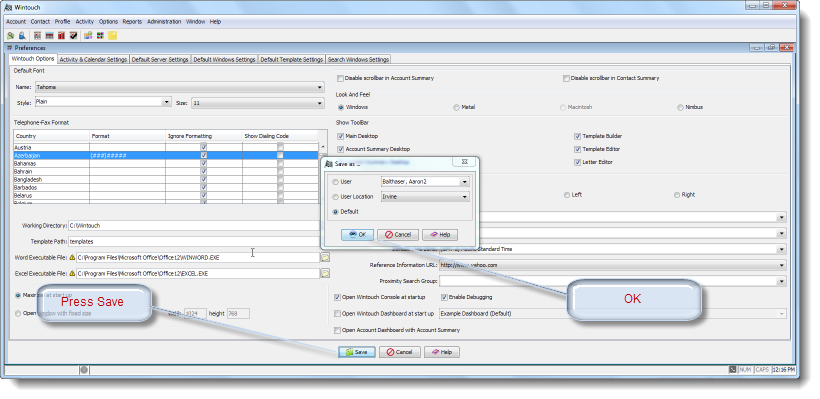820x399 pixels.
Task: Switch to Search Windows Settings tab
Action: tap(358, 60)
